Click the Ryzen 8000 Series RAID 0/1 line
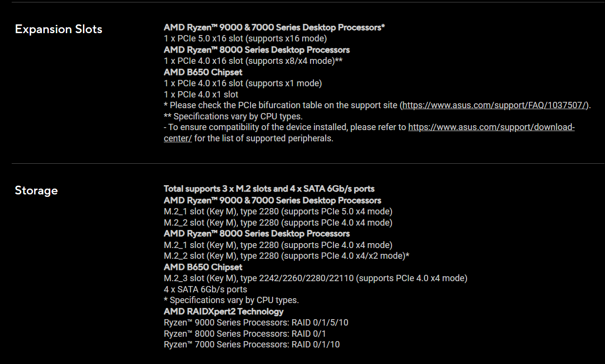The width and height of the screenshot is (605, 364). (245, 334)
